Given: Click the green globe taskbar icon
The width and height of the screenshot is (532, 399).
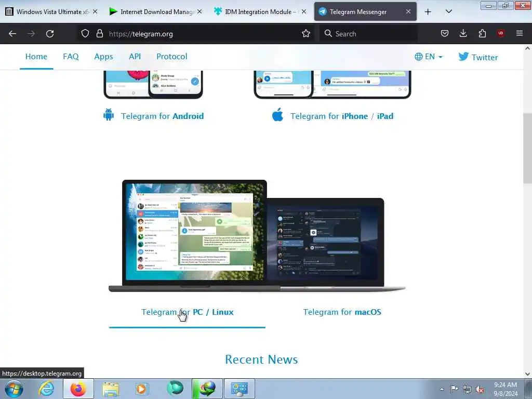Looking at the screenshot, I should (x=175, y=389).
